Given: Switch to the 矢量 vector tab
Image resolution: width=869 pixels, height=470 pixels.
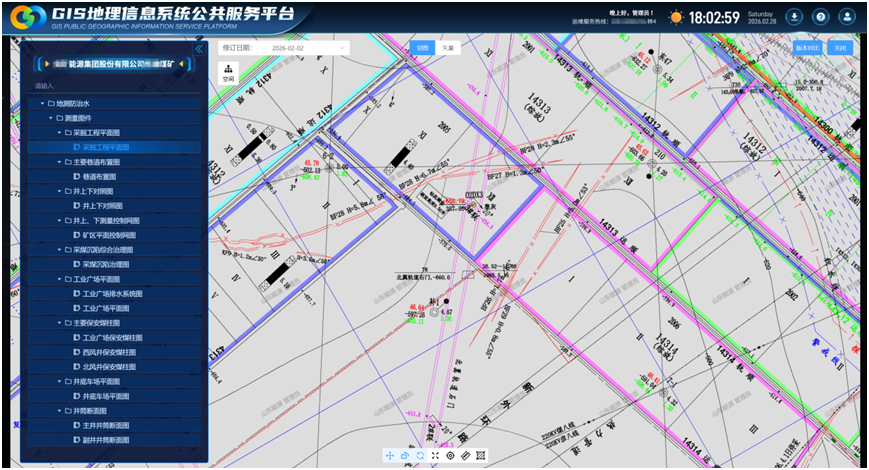Looking at the screenshot, I should coord(448,48).
